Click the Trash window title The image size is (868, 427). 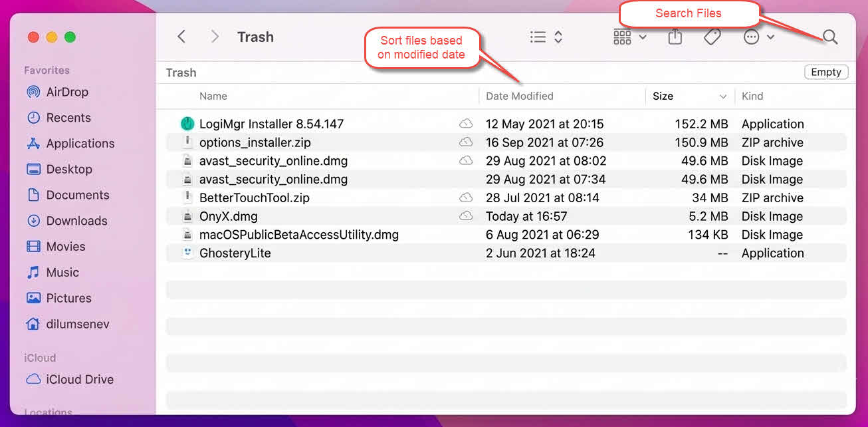[255, 37]
